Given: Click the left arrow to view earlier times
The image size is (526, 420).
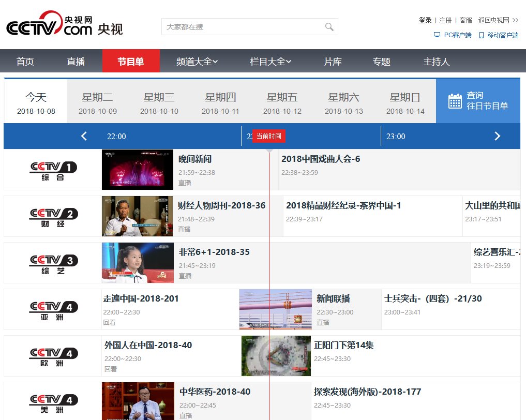Looking at the screenshot, I should click(84, 136).
